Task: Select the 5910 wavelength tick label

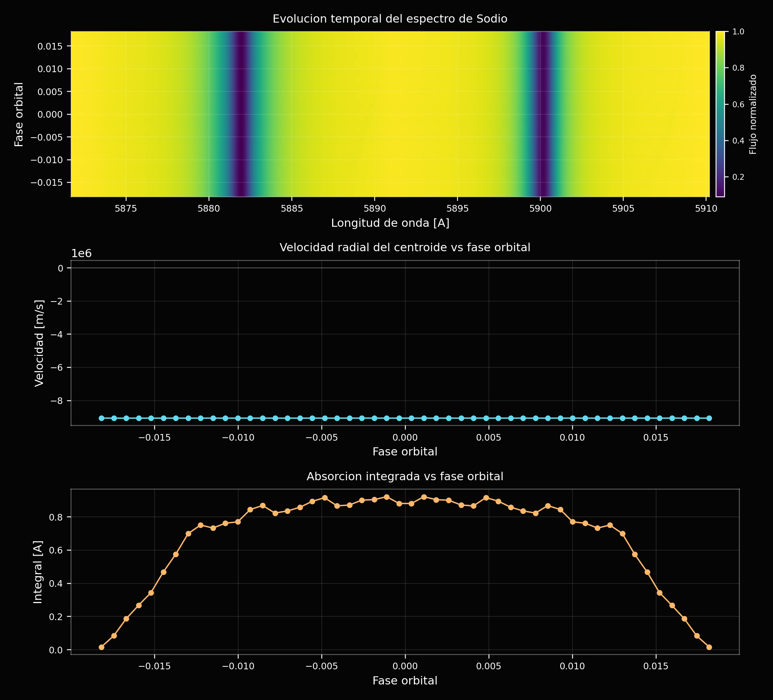Action: pos(706,209)
